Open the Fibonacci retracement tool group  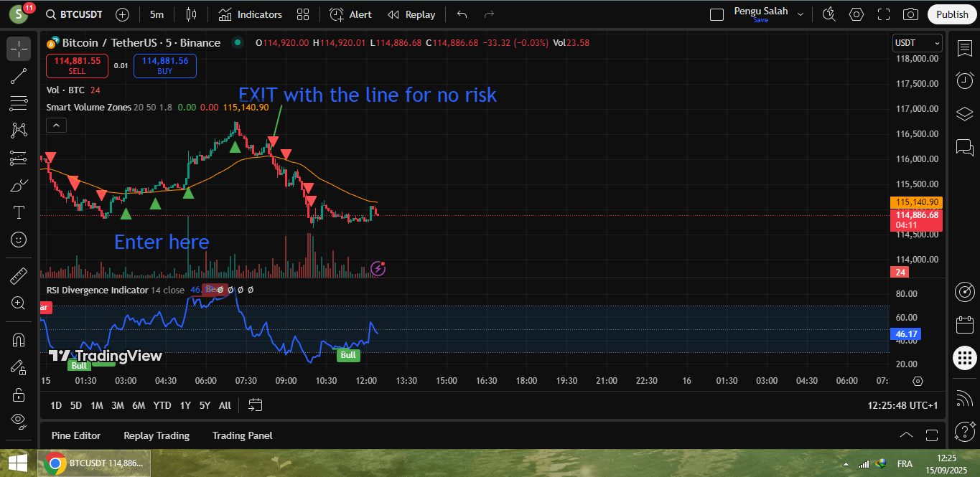click(x=19, y=103)
